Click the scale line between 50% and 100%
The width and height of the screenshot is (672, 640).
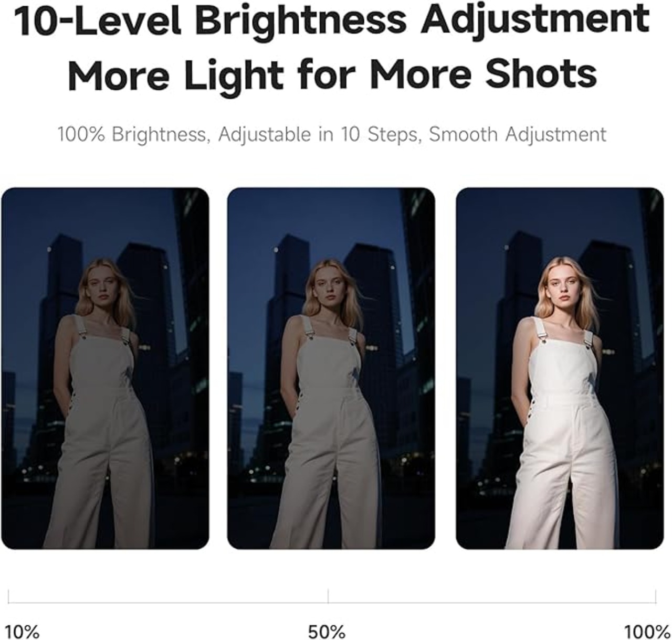(491, 603)
